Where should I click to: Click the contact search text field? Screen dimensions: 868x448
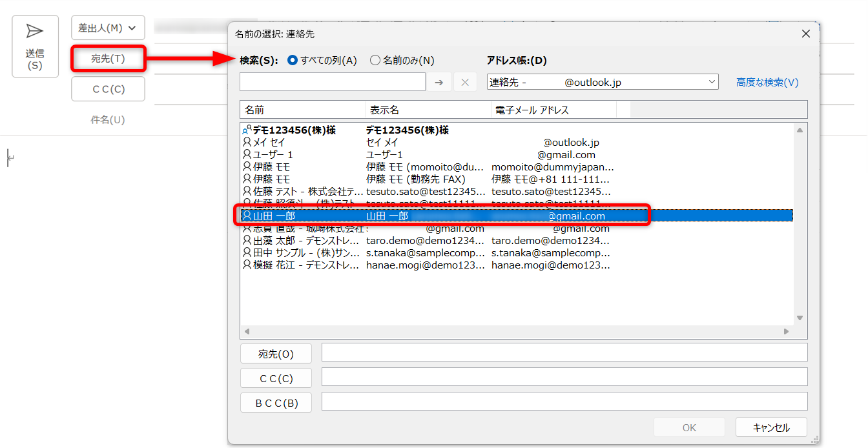pyautogui.click(x=332, y=82)
